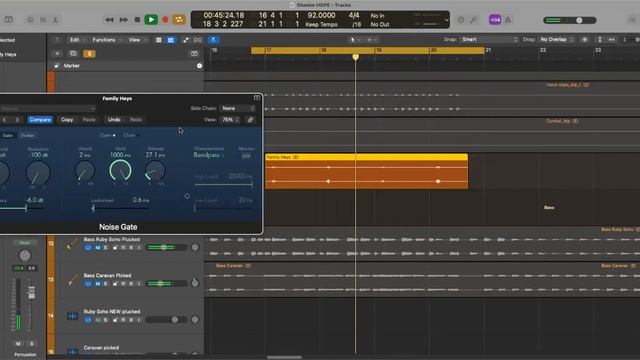Viewport: 640px width, 360px height.
Task: Click the green Play button
Action: (x=151, y=20)
